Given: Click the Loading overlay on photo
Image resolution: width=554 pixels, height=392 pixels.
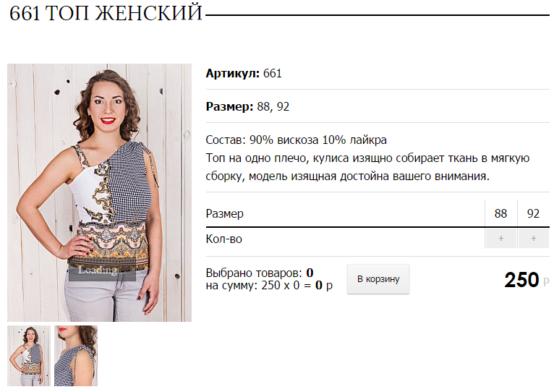Looking at the screenshot, I should click(x=102, y=270).
